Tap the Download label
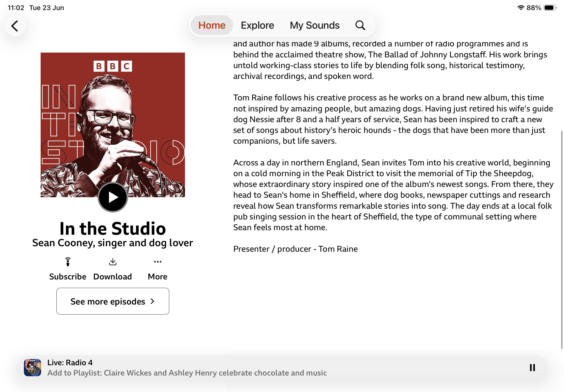The height and width of the screenshot is (392, 564). coord(113,277)
